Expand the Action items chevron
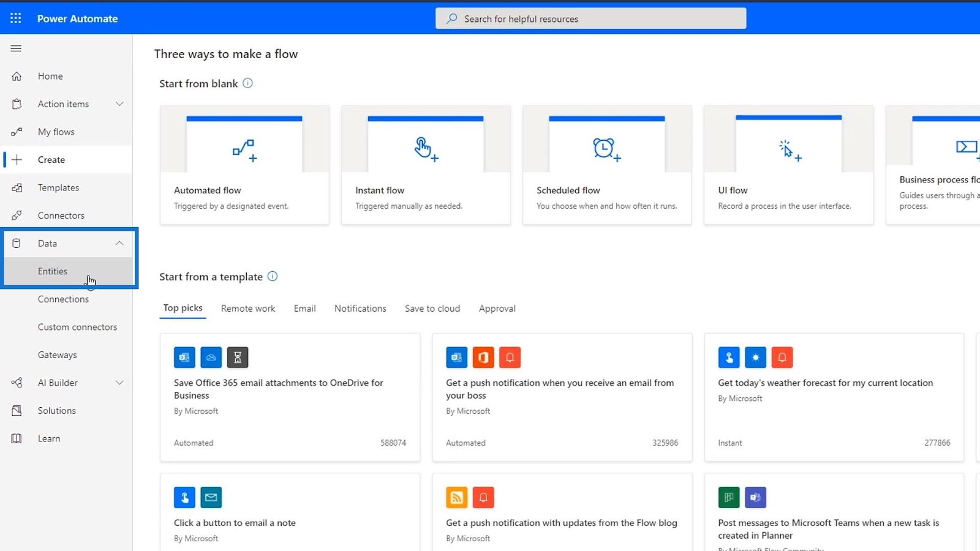Image resolution: width=980 pixels, height=551 pixels. [119, 104]
